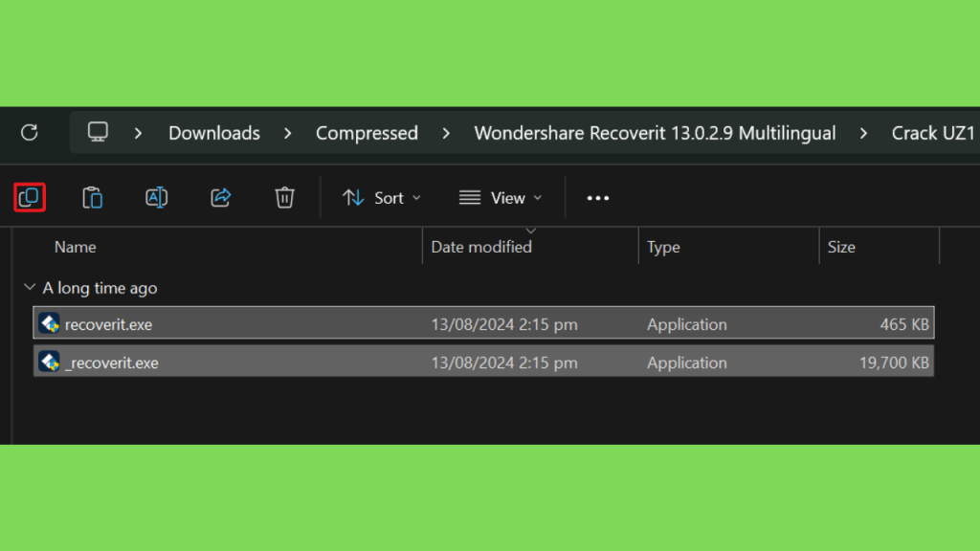The width and height of the screenshot is (980, 551).
Task: Select the Crack UZ1 breadcrumb
Action: [933, 133]
